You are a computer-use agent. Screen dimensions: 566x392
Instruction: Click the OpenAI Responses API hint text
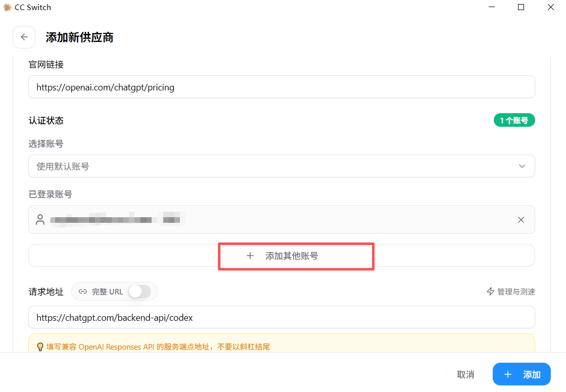click(158, 347)
